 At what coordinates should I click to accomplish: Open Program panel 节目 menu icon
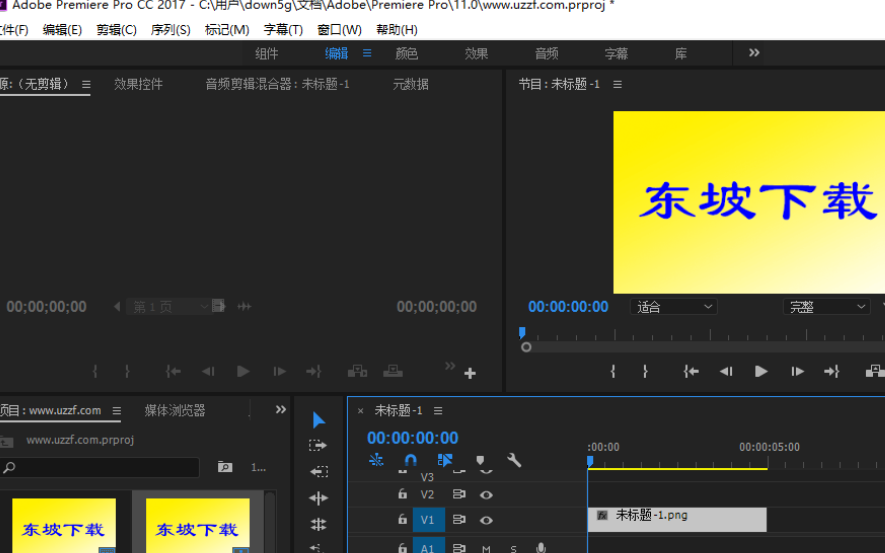click(x=617, y=84)
